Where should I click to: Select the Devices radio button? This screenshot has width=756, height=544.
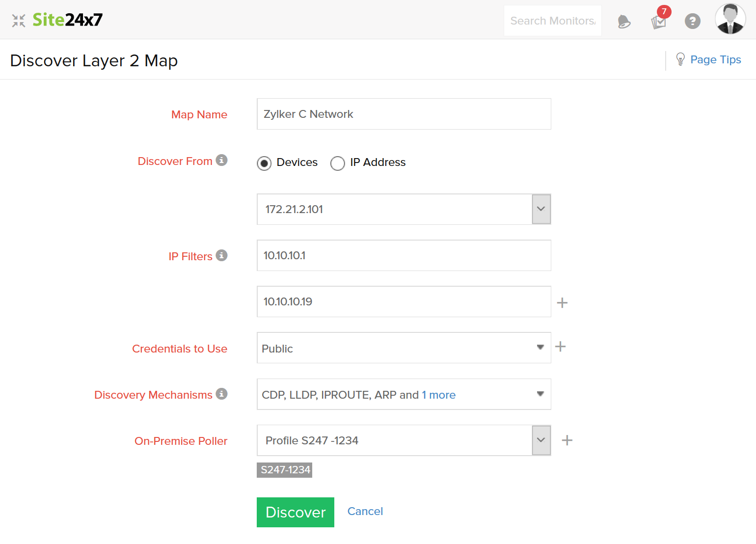pos(264,163)
